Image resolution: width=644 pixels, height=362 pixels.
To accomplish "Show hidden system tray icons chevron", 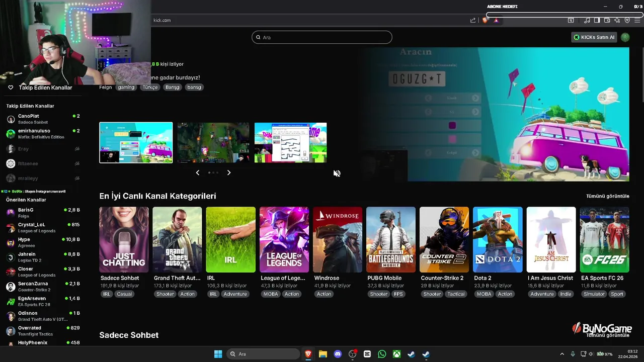I will tap(562, 354).
